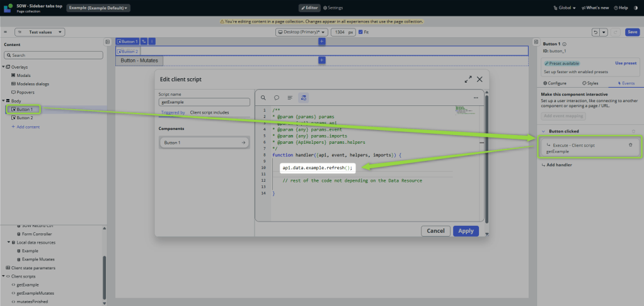644x306 pixels.
Task: Select Button 2 in the content tree
Action: [x=25, y=117]
